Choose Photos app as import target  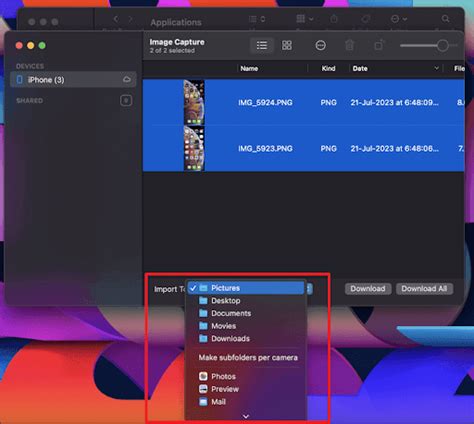(x=246, y=376)
